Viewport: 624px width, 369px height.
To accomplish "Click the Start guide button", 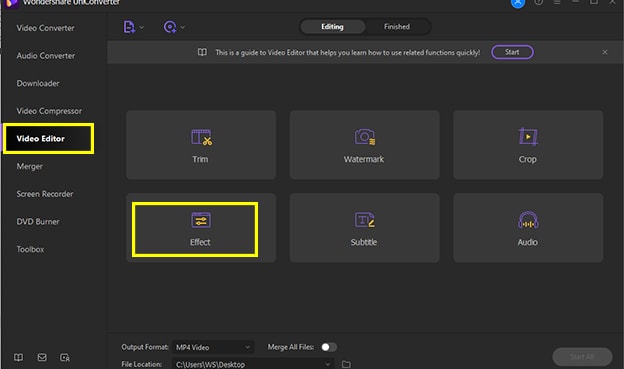I will 512,52.
